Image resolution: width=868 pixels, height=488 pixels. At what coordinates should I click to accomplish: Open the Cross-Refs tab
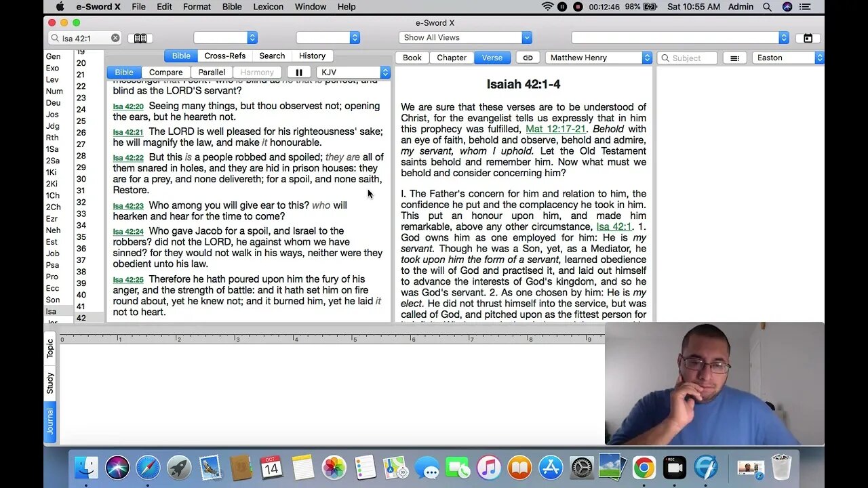[225, 56]
